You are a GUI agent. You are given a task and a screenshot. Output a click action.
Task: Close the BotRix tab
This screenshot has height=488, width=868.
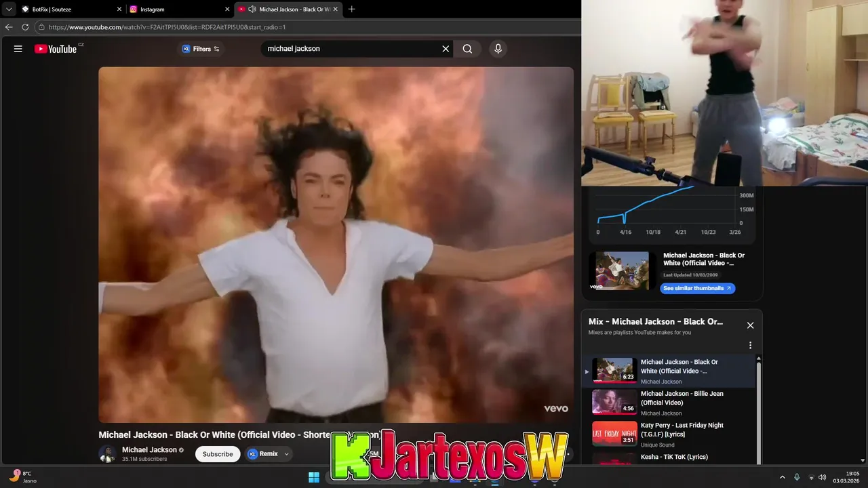pyautogui.click(x=119, y=9)
